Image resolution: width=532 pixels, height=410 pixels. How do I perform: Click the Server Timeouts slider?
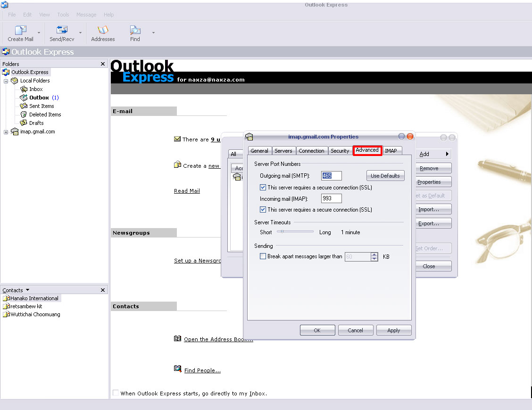pos(295,231)
